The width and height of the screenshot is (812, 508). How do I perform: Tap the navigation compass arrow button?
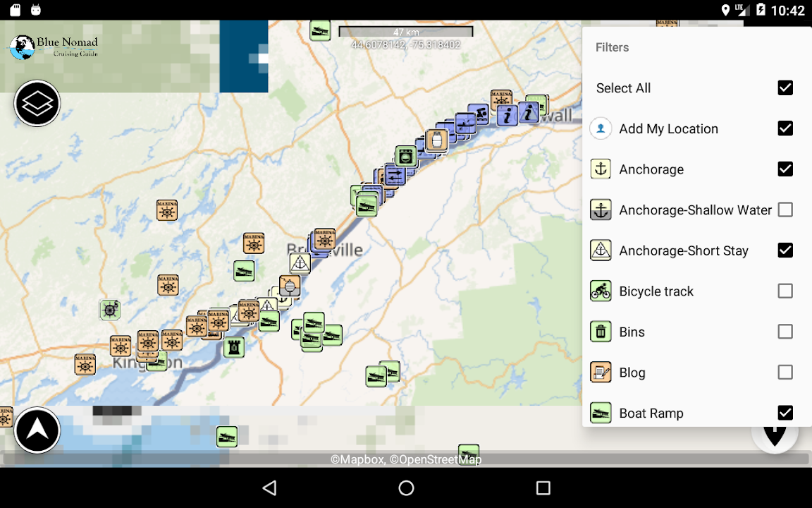pos(37,430)
